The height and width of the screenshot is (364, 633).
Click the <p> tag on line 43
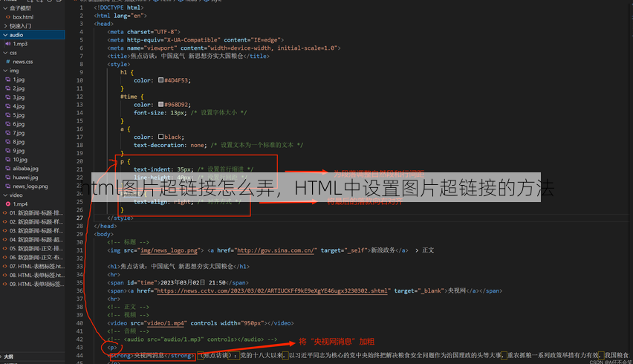[112, 348]
